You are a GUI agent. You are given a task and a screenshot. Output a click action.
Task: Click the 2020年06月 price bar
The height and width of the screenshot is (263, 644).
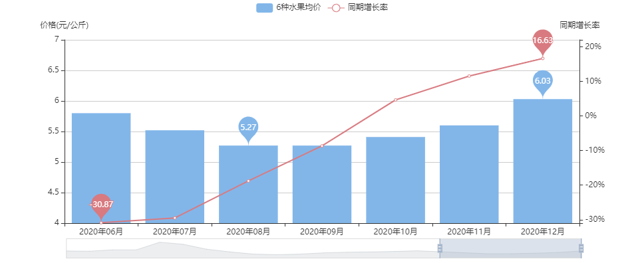tap(101, 168)
